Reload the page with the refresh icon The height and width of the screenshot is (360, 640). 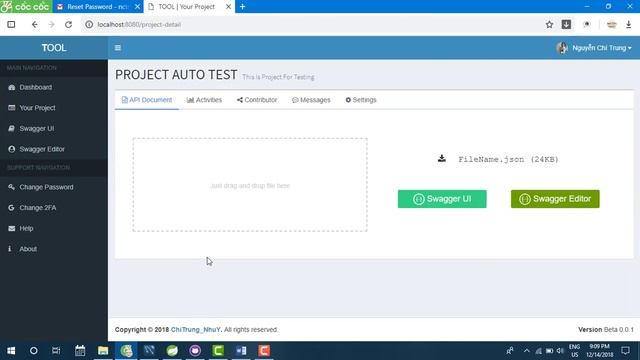pyautogui.click(x=69, y=24)
